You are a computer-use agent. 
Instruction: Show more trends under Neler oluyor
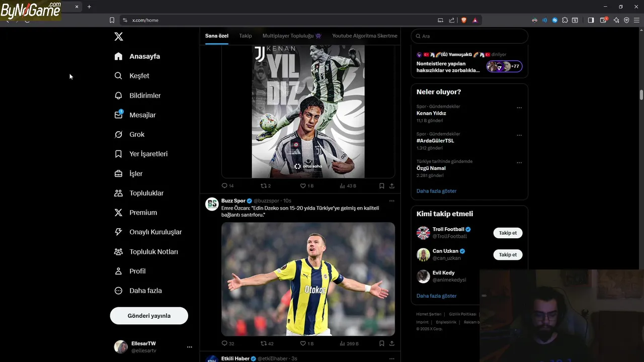pyautogui.click(x=437, y=191)
